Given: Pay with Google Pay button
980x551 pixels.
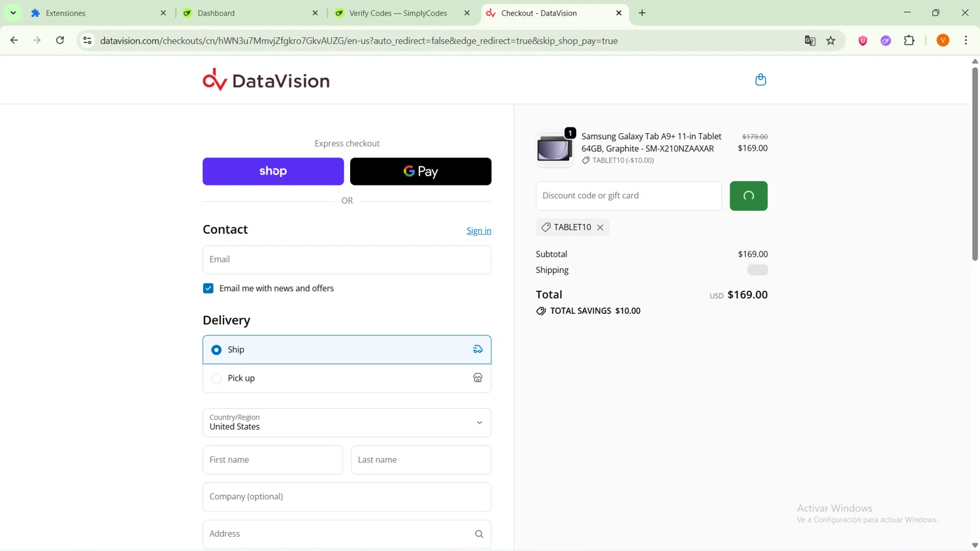Looking at the screenshot, I should [421, 171].
